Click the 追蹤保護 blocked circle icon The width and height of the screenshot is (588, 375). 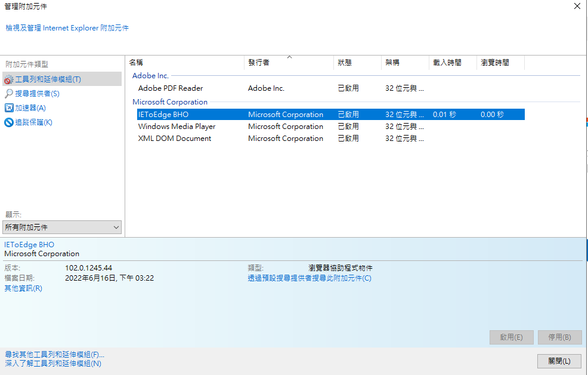coord(8,122)
